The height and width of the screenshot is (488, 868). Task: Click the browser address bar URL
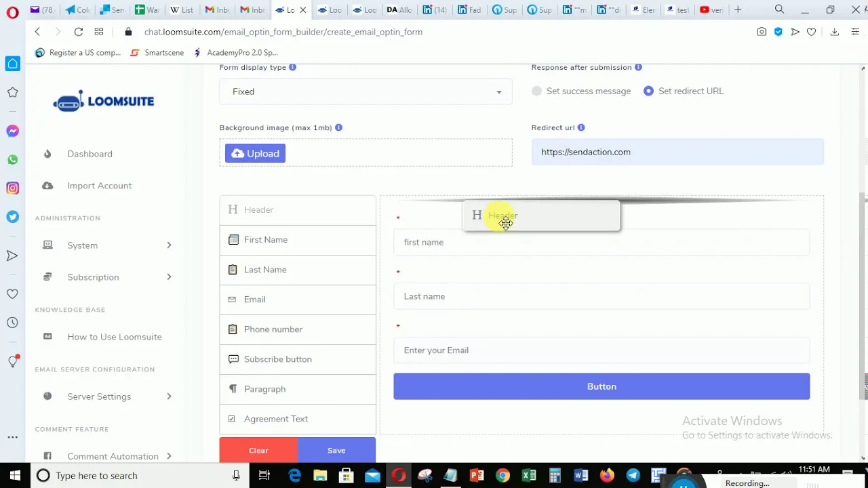point(283,32)
